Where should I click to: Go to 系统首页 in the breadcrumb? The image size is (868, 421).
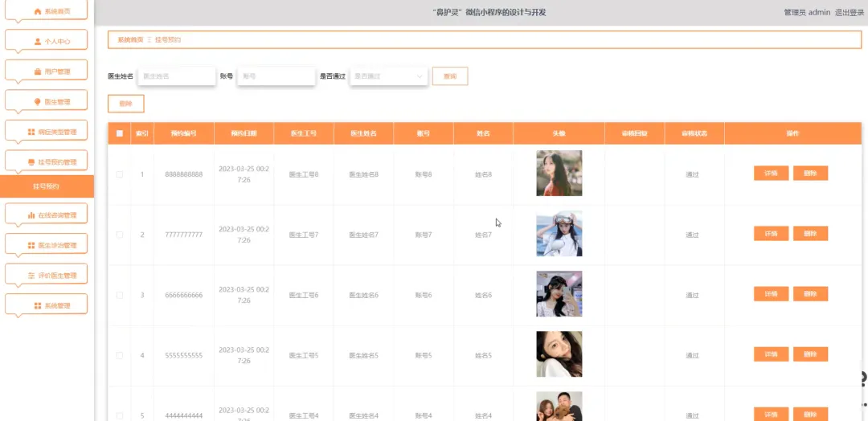pyautogui.click(x=131, y=40)
